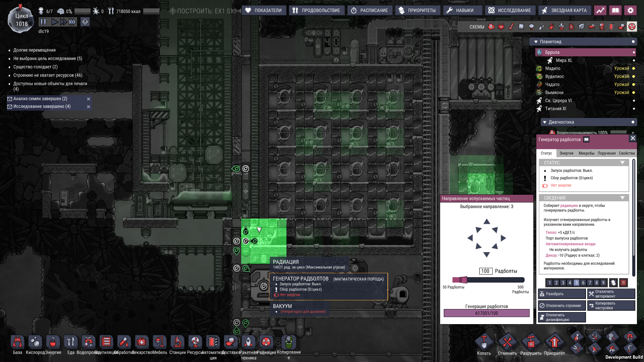This screenshot has width=644, height=362.
Task: Click Копировать настройки button
Action: tap(611, 306)
